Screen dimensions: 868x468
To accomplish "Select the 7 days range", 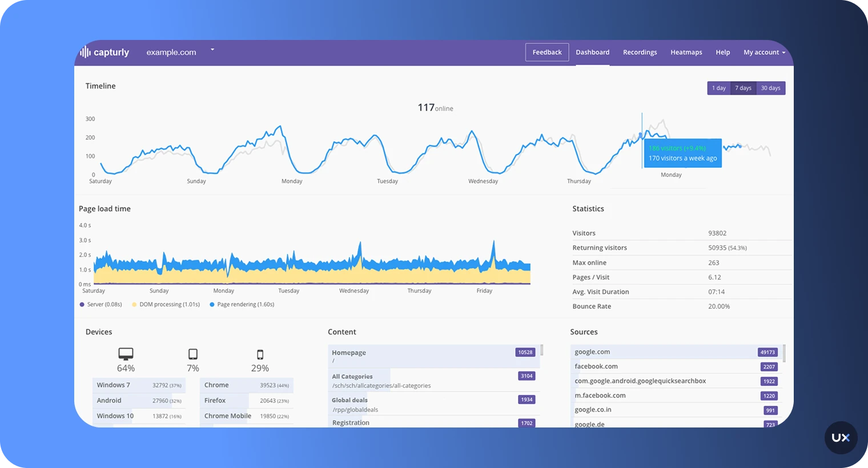I will point(743,88).
